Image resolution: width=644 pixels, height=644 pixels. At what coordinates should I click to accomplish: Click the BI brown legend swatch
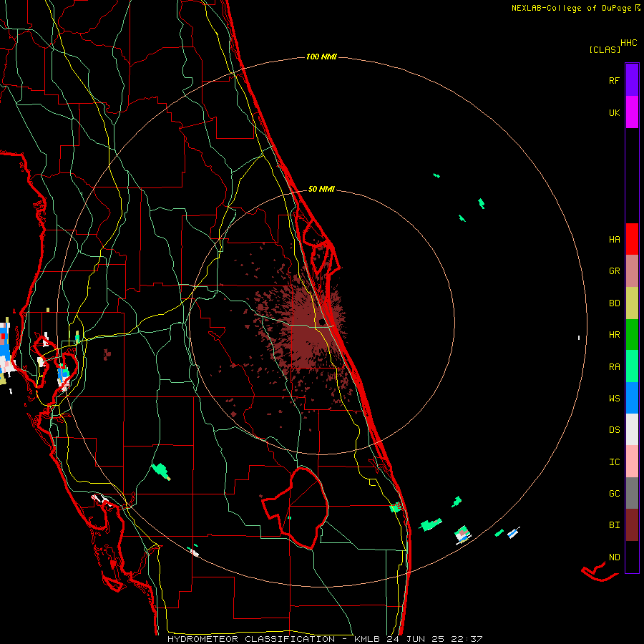pos(632,525)
